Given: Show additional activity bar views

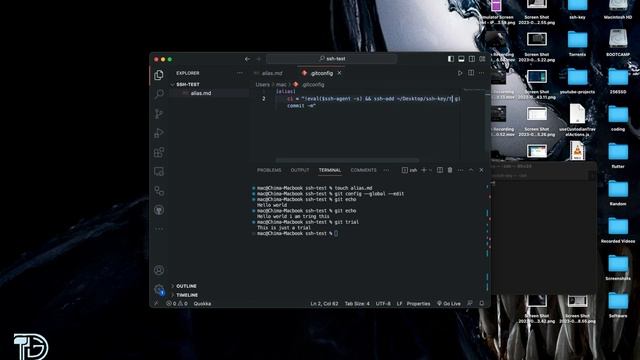Looking at the screenshot, I should [159, 229].
